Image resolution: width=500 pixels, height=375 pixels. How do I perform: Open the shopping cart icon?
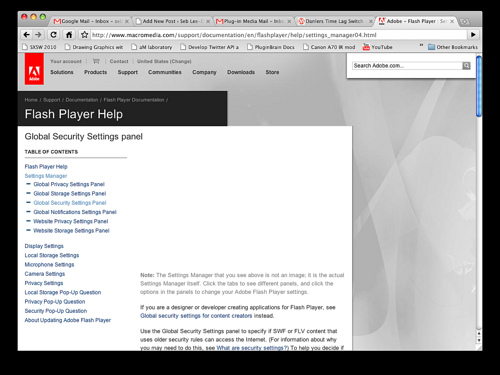pos(96,61)
